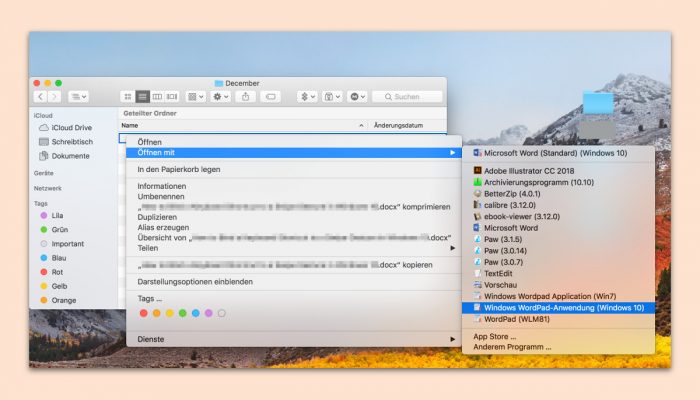This screenshot has width=700, height=400.
Task: Apply red tag color dot
Action: pos(144,313)
